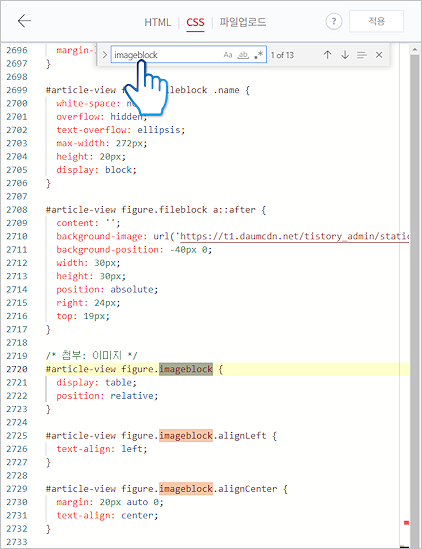Click the '/* 첨부: 이미지 */' comment

click(x=91, y=356)
